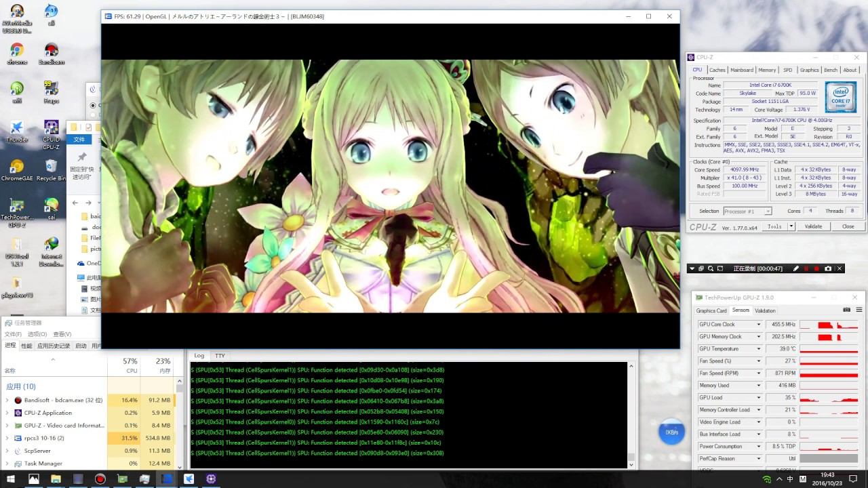Image resolution: width=868 pixels, height=488 pixels.
Task: Open File Explorer from the taskbar
Action: (56, 479)
